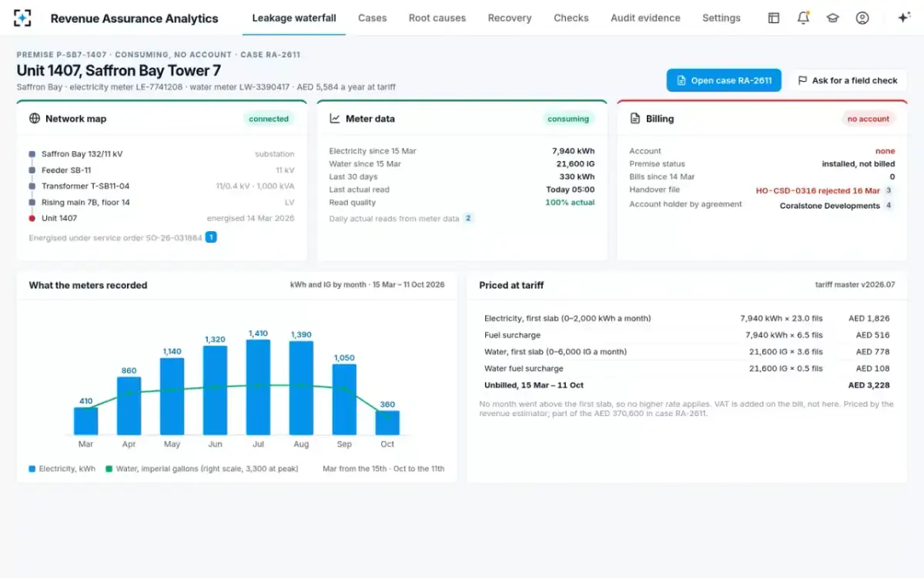This screenshot has width=924, height=578.
Task: Open the notifications bell
Action: point(803,18)
